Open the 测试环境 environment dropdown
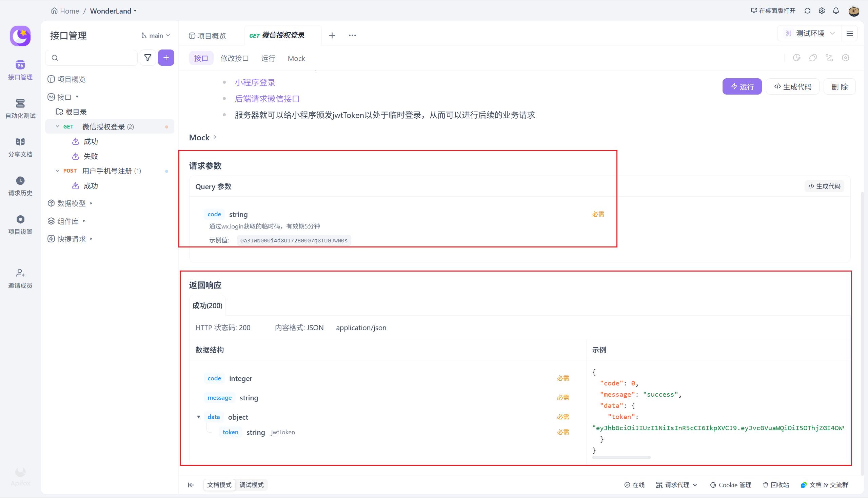 point(810,34)
